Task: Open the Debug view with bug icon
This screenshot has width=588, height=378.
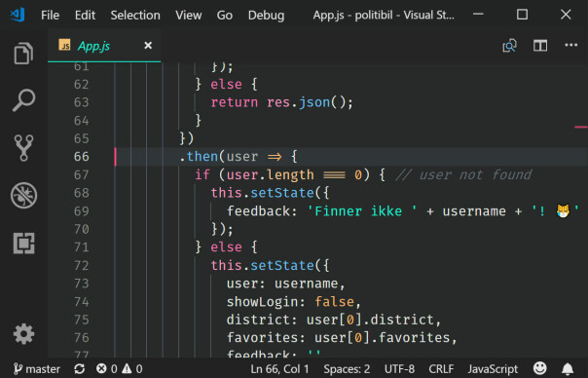Action: click(x=23, y=195)
